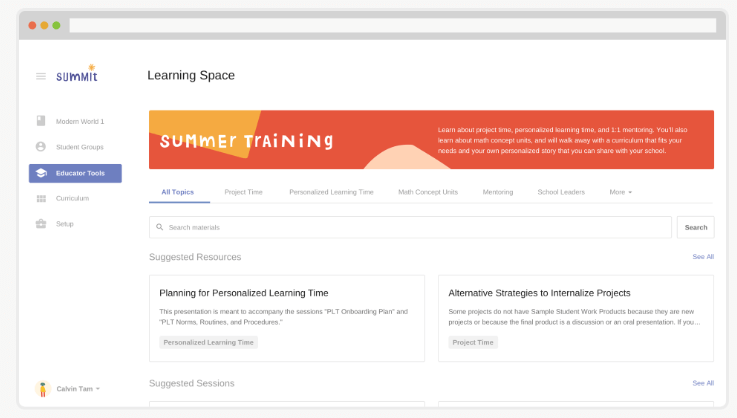Click the Summer Training banner
The height and width of the screenshot is (418, 737).
[431, 140]
